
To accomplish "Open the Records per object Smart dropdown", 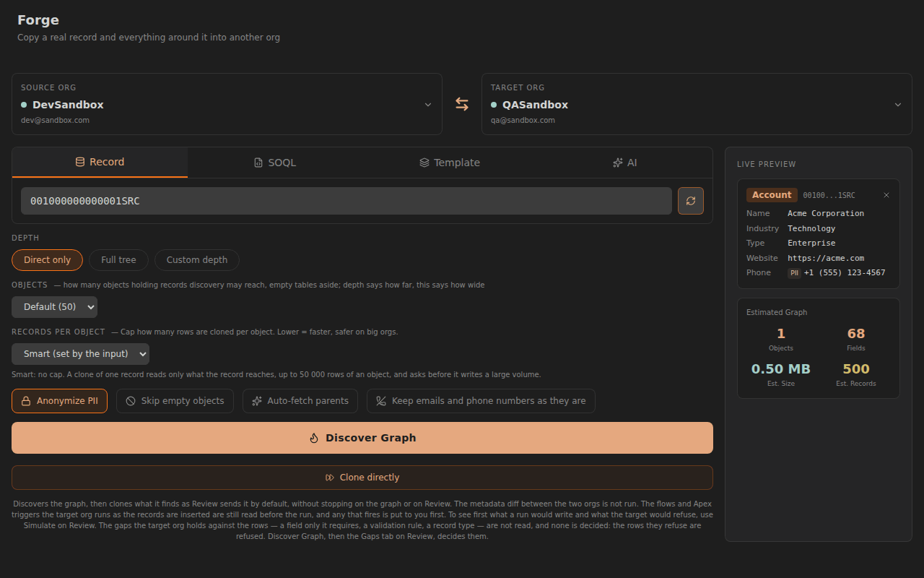I will pyautogui.click(x=80, y=354).
